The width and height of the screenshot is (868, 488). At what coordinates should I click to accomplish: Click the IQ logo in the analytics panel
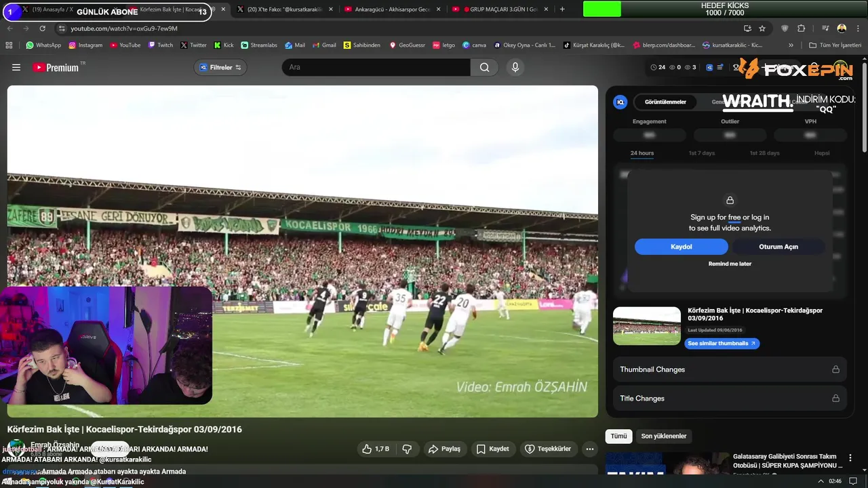pyautogui.click(x=620, y=102)
